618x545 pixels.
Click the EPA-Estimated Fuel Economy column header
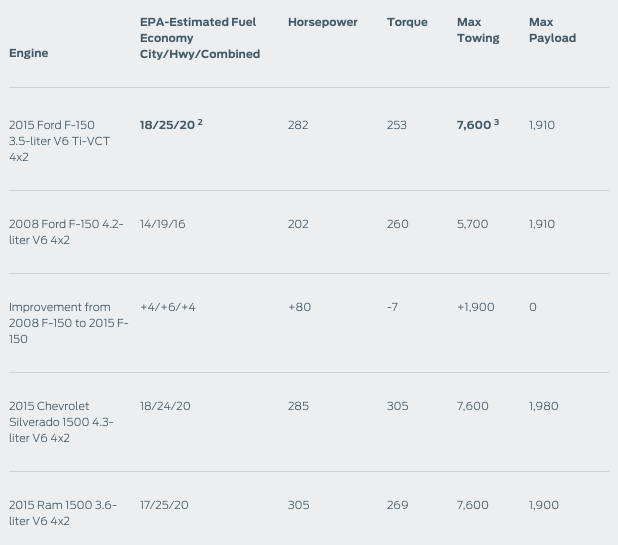click(x=199, y=38)
